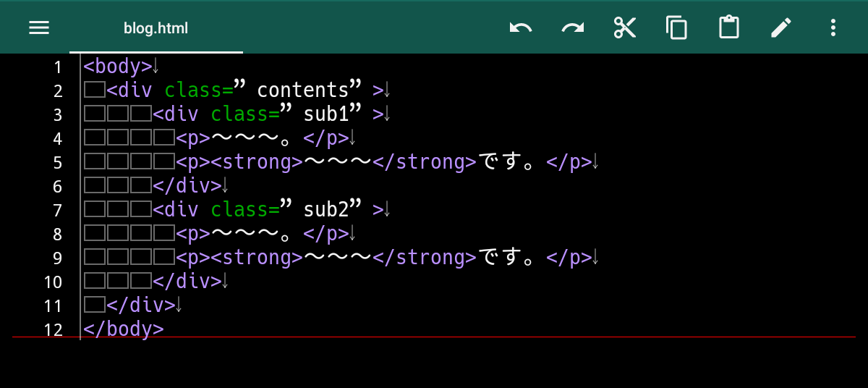
Task: Cut selection with the scissors icon
Action: tap(625, 28)
